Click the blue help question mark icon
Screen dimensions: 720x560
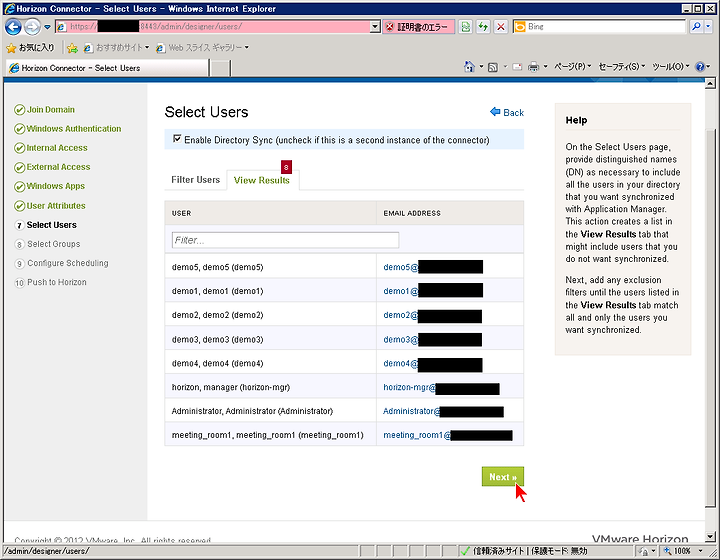click(700, 67)
